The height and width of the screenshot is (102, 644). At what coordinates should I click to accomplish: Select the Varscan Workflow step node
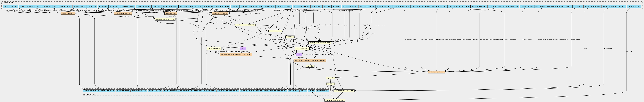[x=68, y=13]
